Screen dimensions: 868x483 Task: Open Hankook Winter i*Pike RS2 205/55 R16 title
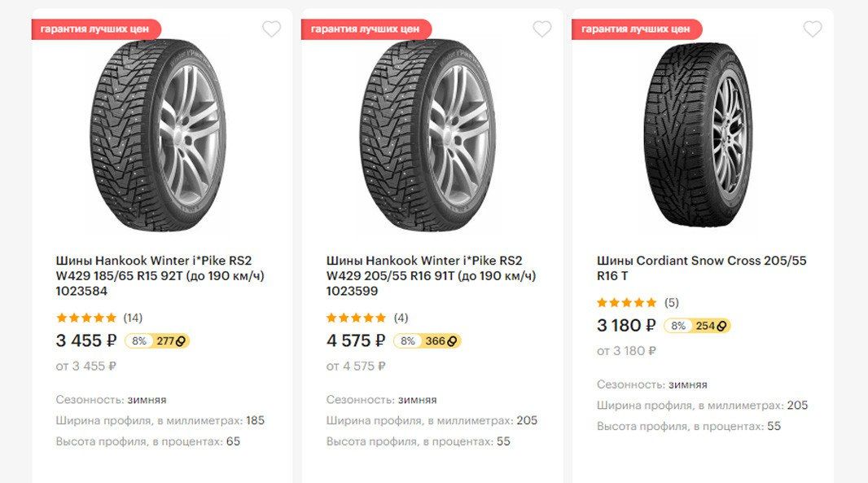coord(430,276)
